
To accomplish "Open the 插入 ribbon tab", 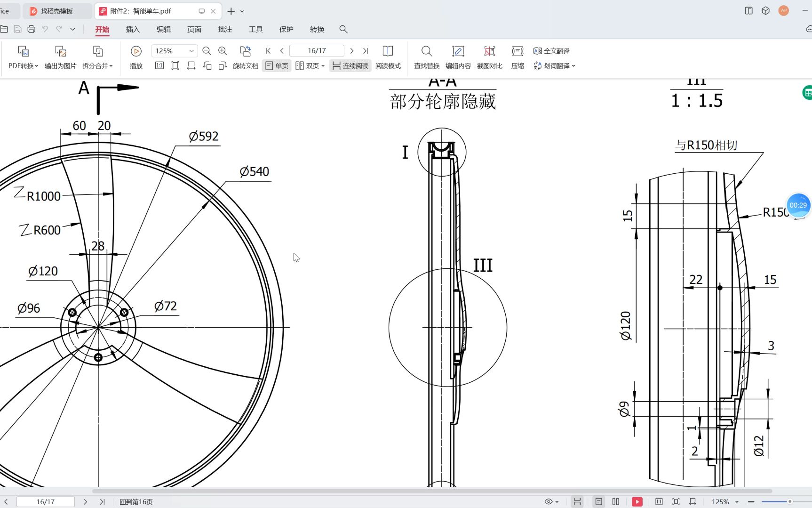I will [133, 29].
